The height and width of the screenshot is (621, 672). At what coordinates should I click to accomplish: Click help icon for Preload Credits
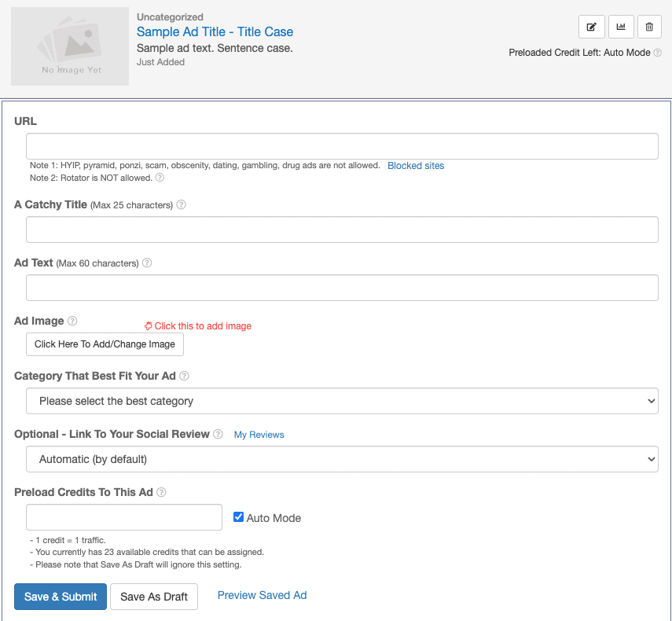pos(161,492)
